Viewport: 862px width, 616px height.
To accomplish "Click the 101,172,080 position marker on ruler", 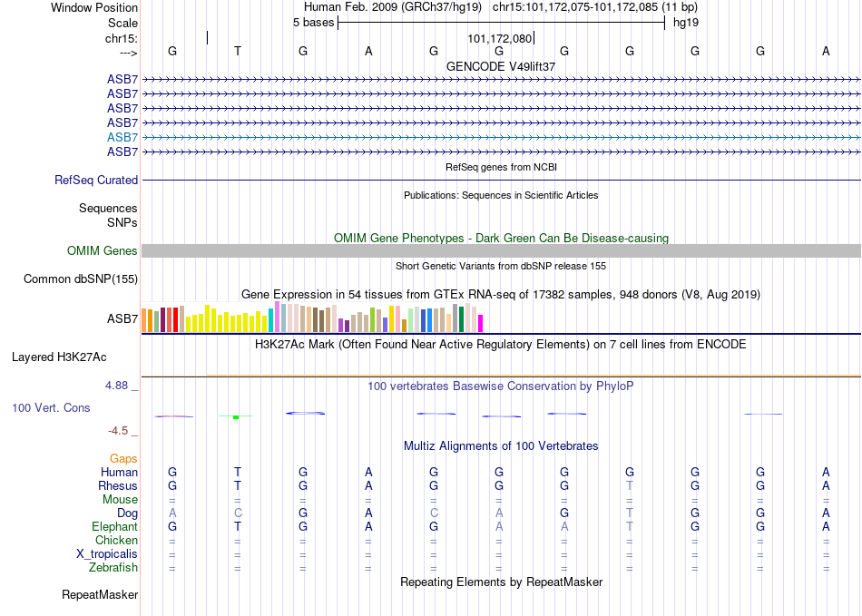I will coord(500,38).
